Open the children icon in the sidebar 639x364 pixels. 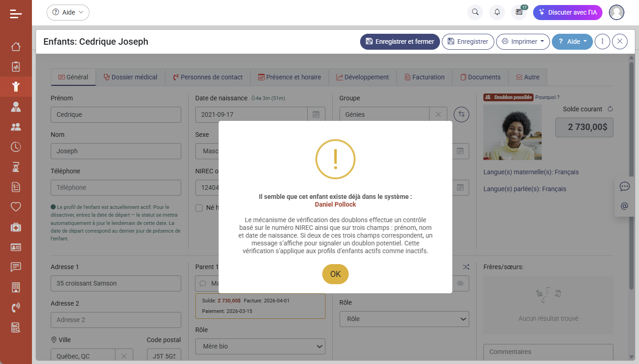pos(16,87)
